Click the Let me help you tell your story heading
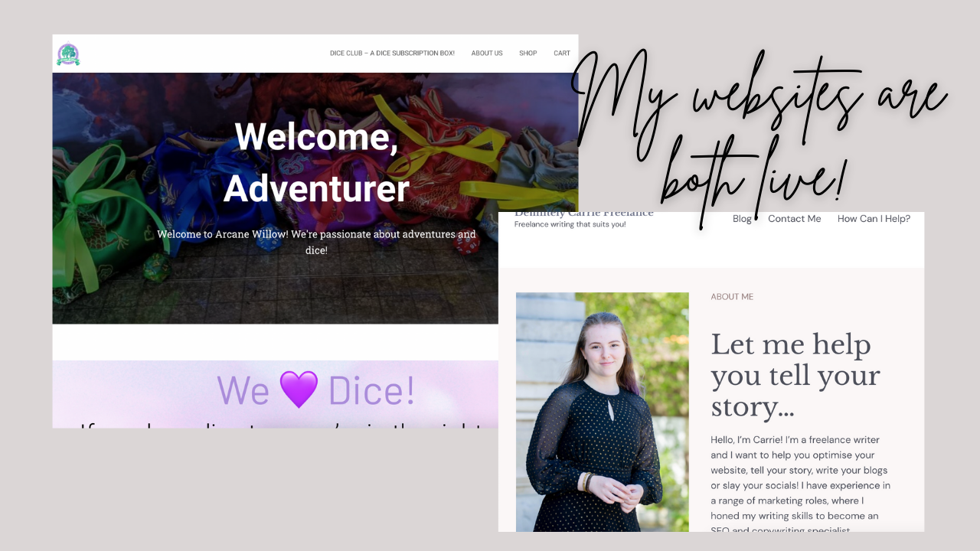 point(795,376)
